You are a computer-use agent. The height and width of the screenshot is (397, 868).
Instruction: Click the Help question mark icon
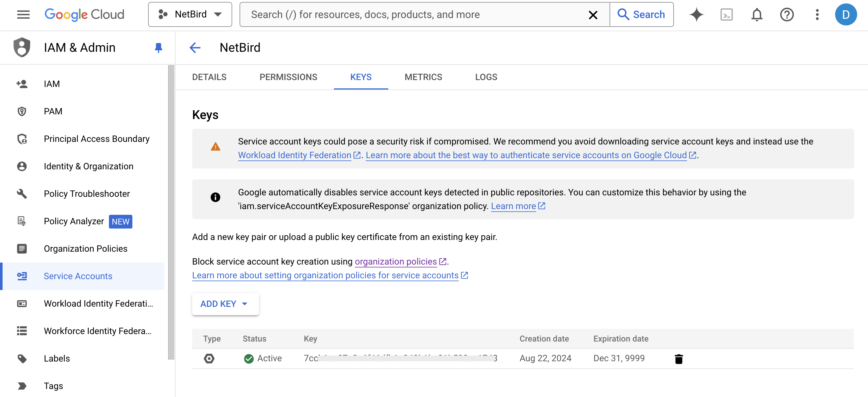pyautogui.click(x=787, y=15)
